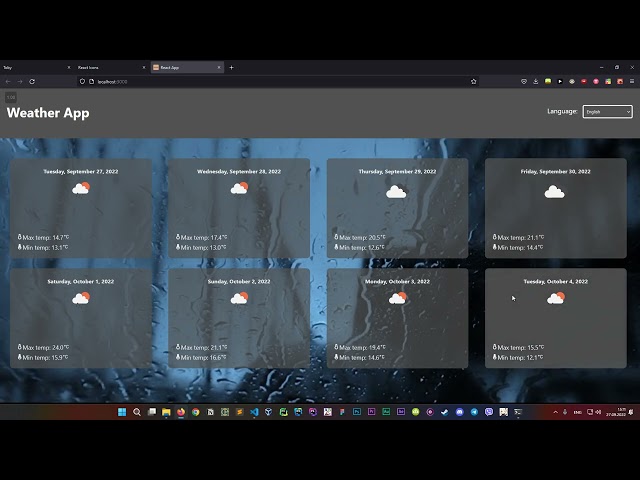Click the thermometer icon beside Min temp 16.6

point(178,357)
